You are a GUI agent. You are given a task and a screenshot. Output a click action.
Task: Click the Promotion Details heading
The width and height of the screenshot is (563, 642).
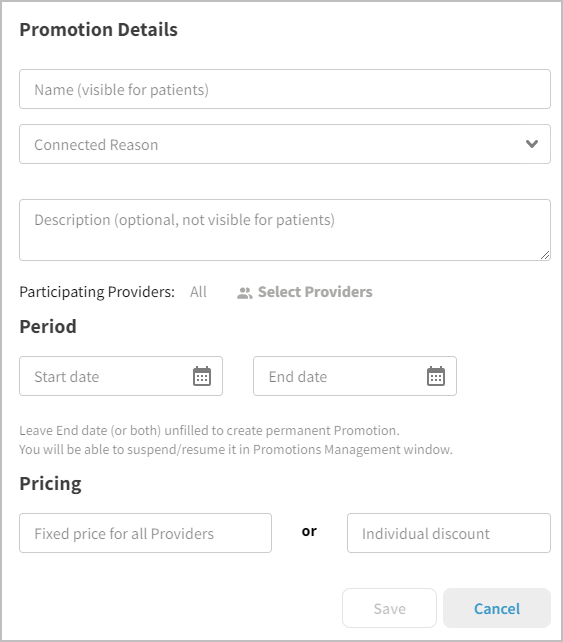click(x=99, y=29)
